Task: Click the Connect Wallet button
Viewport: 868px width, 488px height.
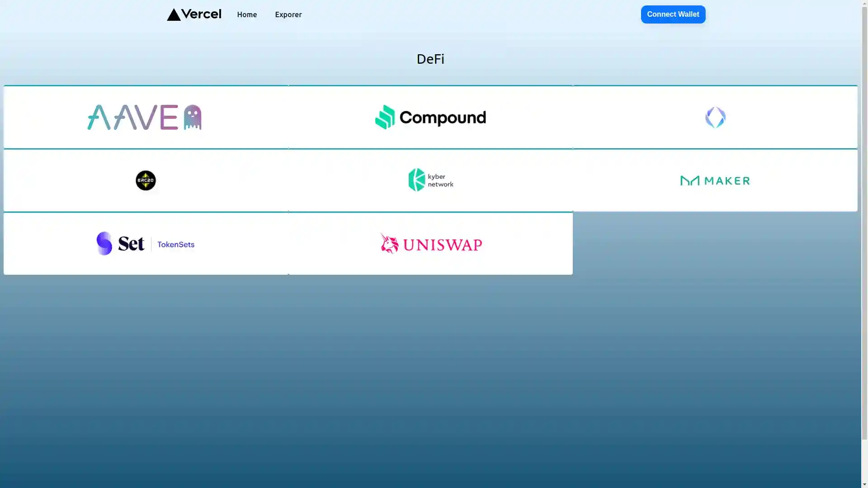Action: click(672, 14)
